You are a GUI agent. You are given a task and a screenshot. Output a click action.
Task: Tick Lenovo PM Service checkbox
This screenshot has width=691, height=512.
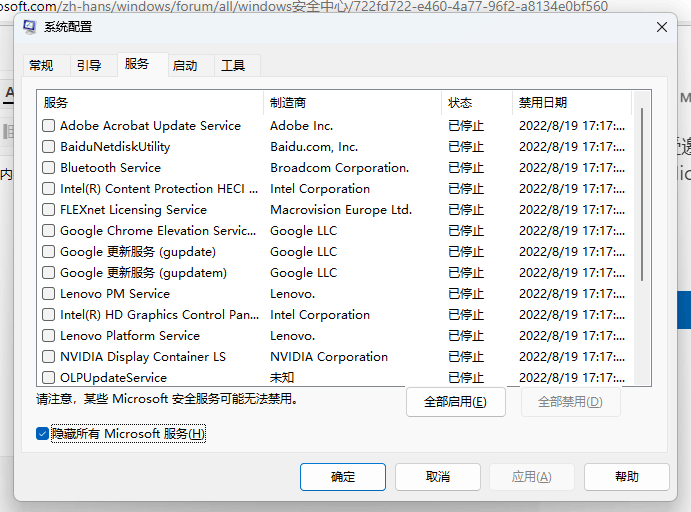click(48, 294)
